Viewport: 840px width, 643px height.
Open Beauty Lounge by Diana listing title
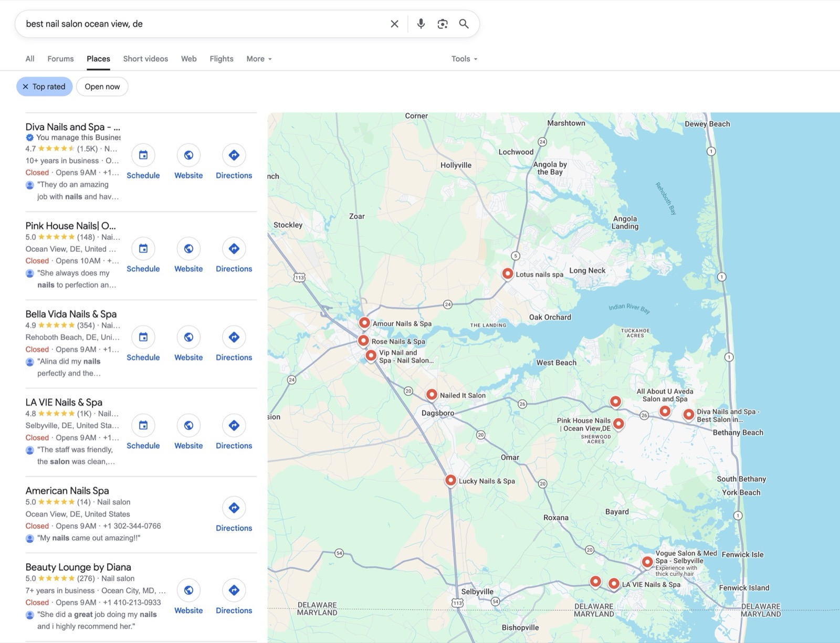(78, 567)
